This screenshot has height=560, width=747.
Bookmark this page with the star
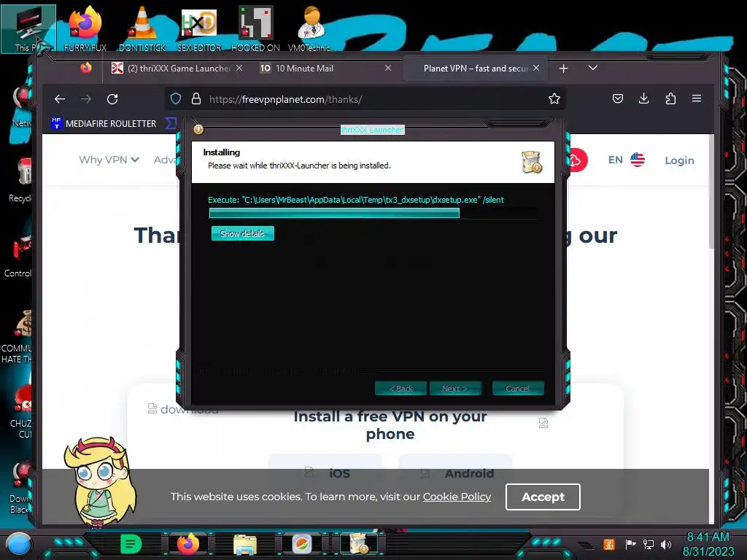point(554,98)
